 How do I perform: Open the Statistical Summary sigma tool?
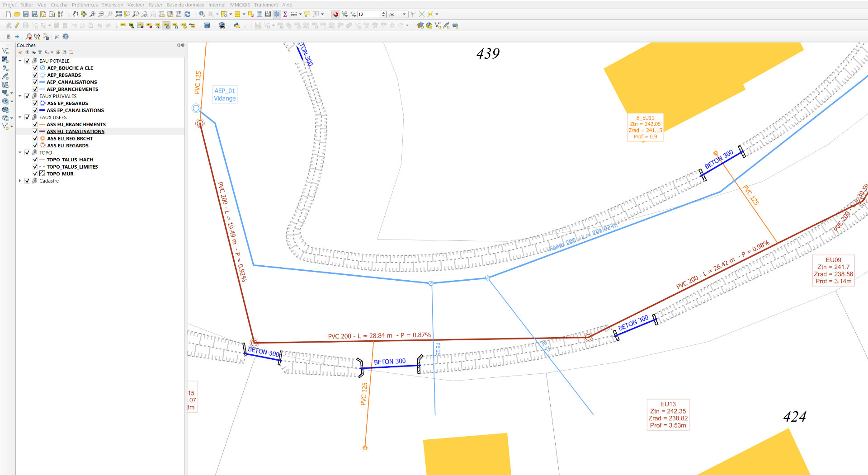(285, 14)
